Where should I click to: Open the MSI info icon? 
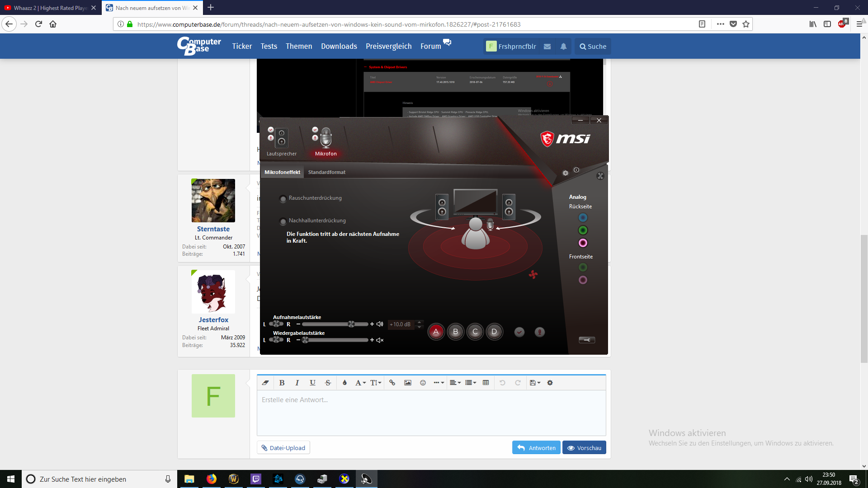click(576, 170)
